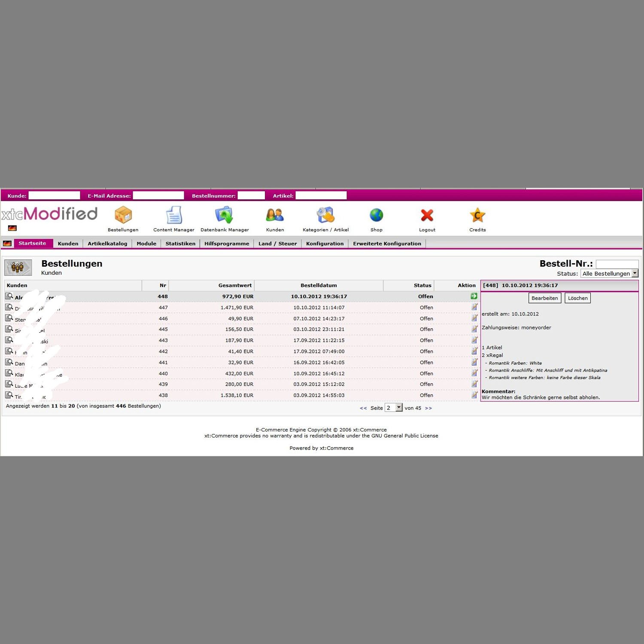Click order number 448 cell

pyautogui.click(x=163, y=296)
